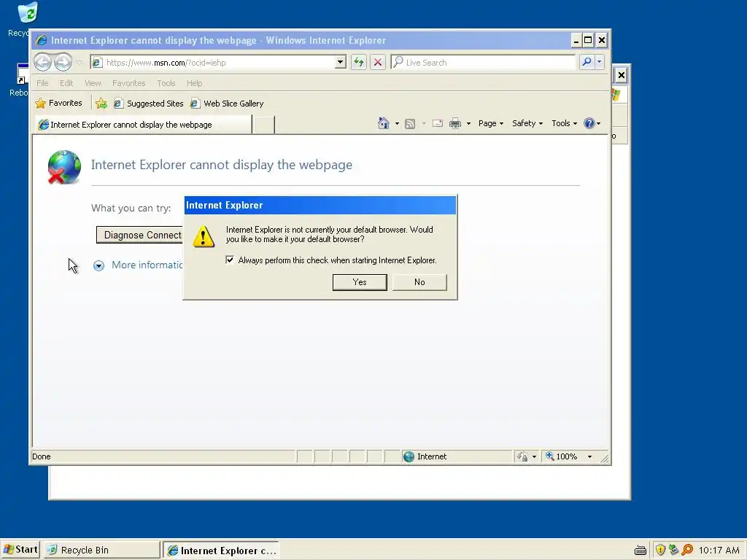Click the Print icon
The width and height of the screenshot is (747, 560).
click(x=455, y=123)
